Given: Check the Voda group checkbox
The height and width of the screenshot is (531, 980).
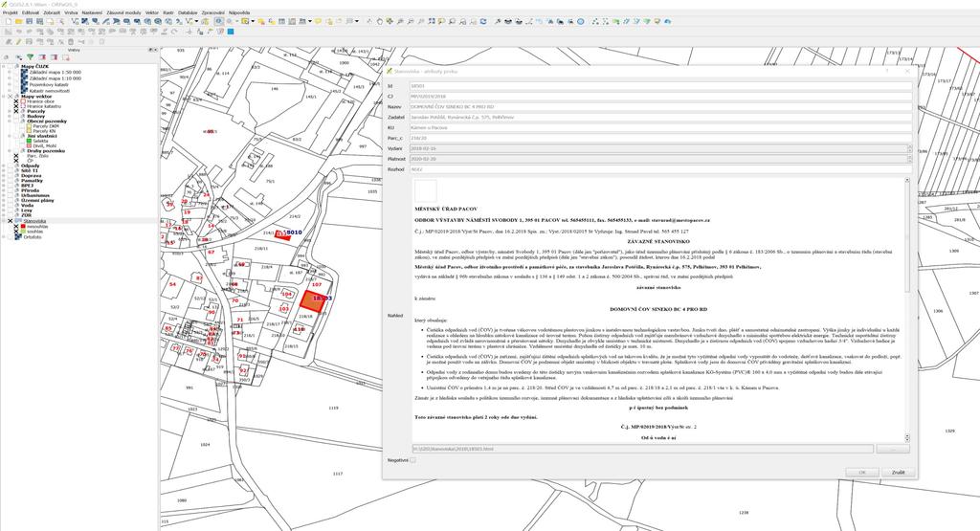Looking at the screenshot, I should pos(10,205).
